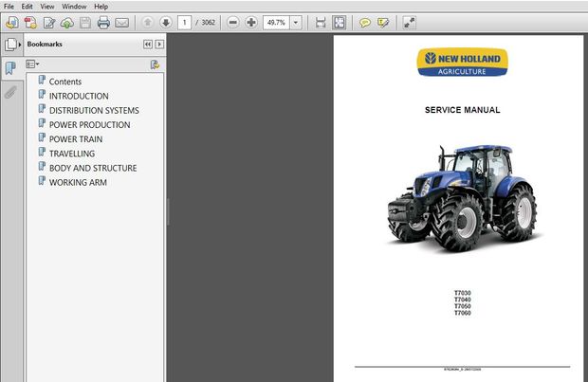Click the T7060 model text
Viewport: 588px width, 382px height.
click(x=463, y=313)
